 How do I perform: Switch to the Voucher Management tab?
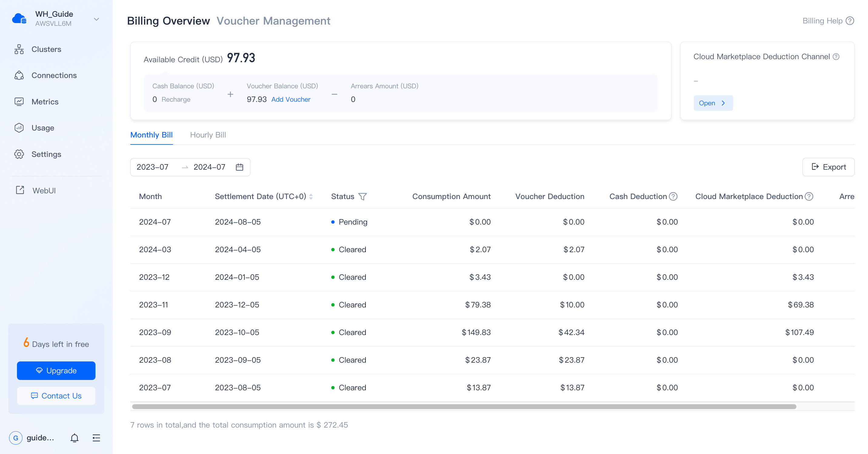pyautogui.click(x=273, y=21)
